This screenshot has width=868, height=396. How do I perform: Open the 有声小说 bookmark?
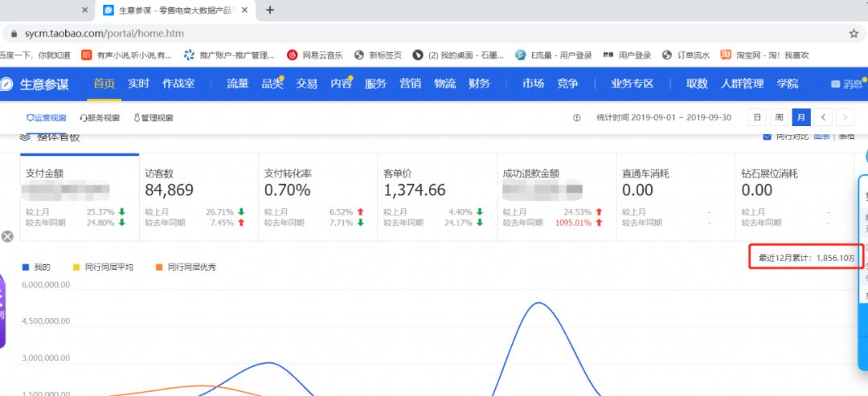point(126,55)
